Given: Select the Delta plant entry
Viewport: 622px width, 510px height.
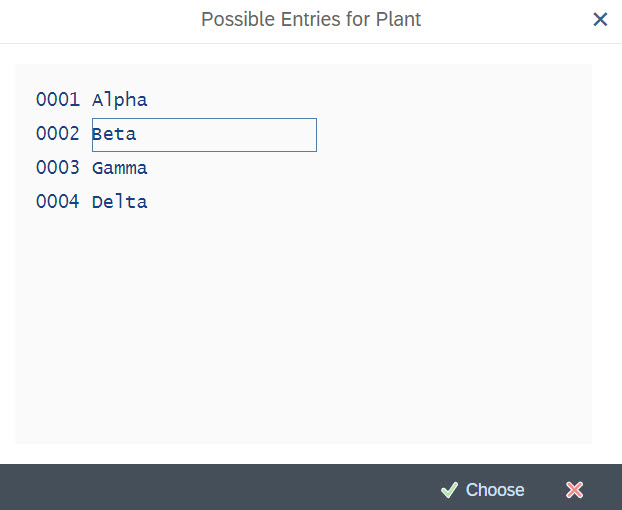Looking at the screenshot, I should coord(119,202).
